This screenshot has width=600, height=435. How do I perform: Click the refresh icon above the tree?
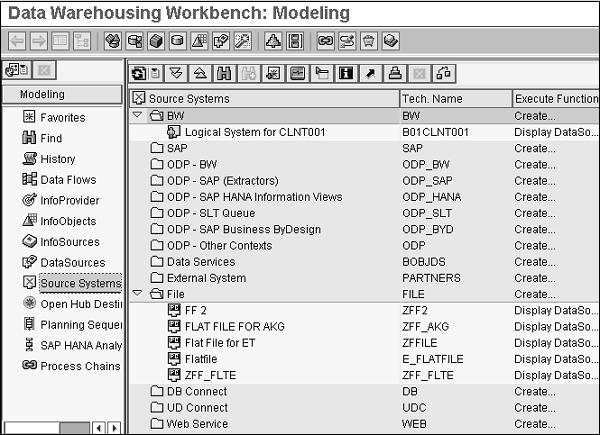pos(139,73)
